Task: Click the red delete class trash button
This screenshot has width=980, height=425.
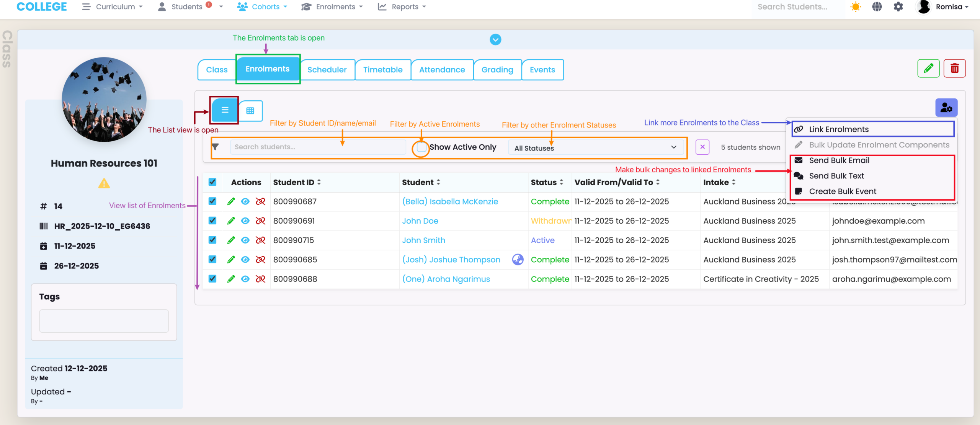Action: tap(954, 69)
